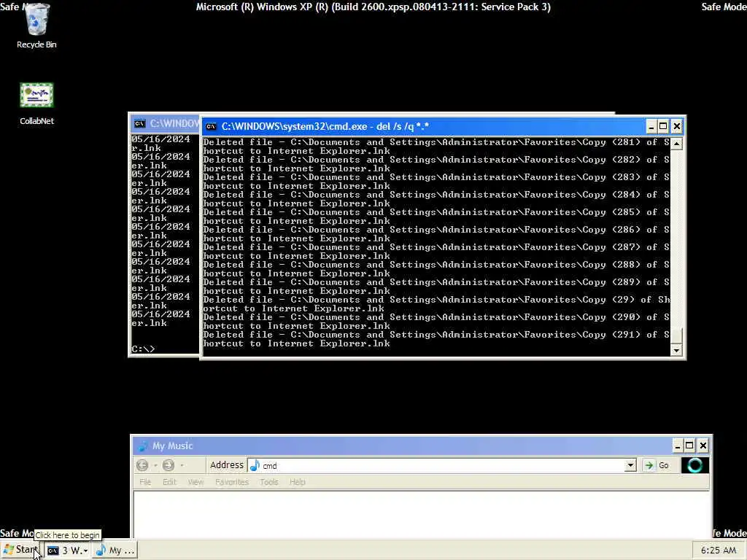Image resolution: width=747 pixels, height=560 pixels.
Task: Click the music note icon in Address bar
Action: (255, 465)
